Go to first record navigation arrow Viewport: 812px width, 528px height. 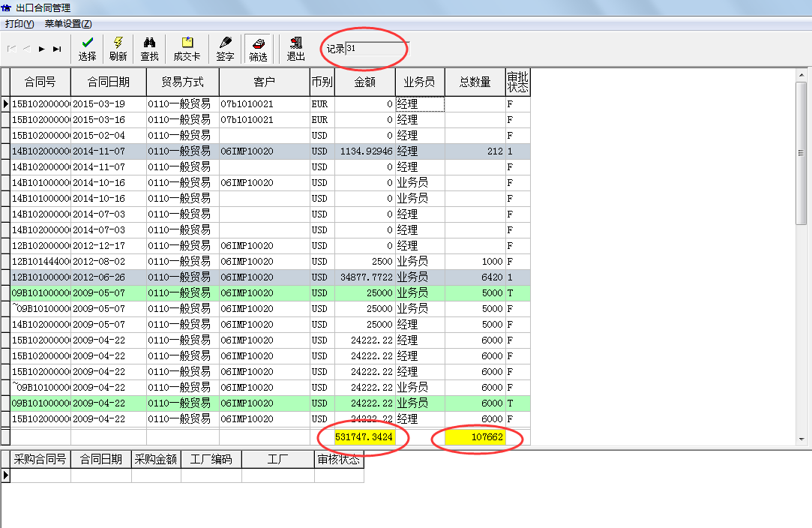click(11, 49)
